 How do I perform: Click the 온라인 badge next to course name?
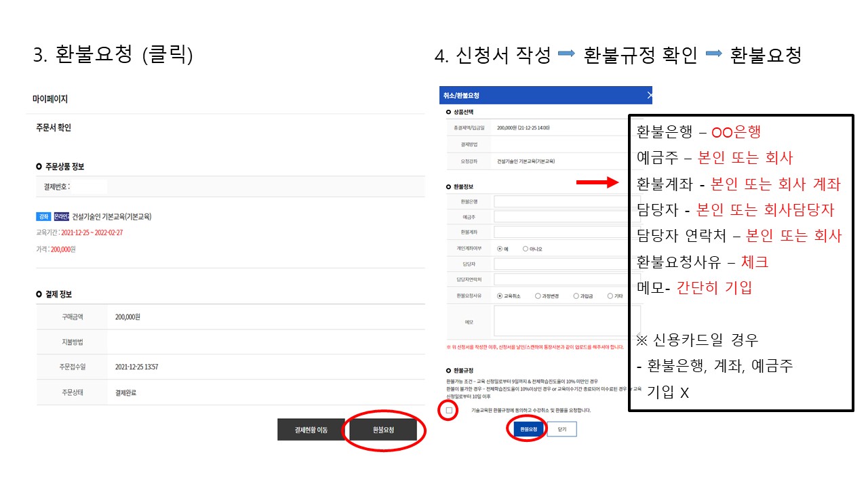(62, 217)
